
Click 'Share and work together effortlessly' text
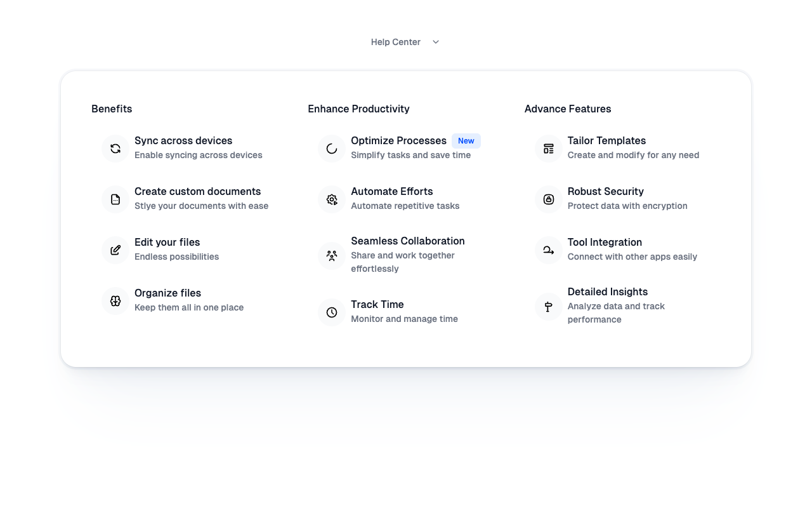(x=403, y=262)
